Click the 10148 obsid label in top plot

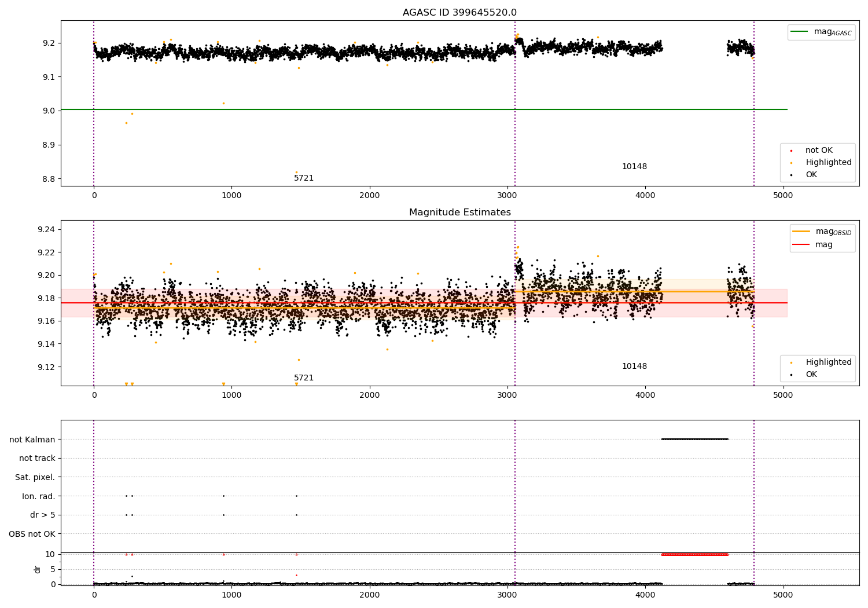coord(634,167)
